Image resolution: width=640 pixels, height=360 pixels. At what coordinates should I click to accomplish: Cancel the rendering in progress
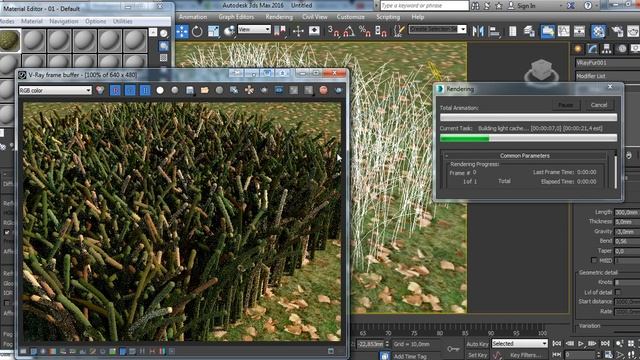click(x=599, y=105)
